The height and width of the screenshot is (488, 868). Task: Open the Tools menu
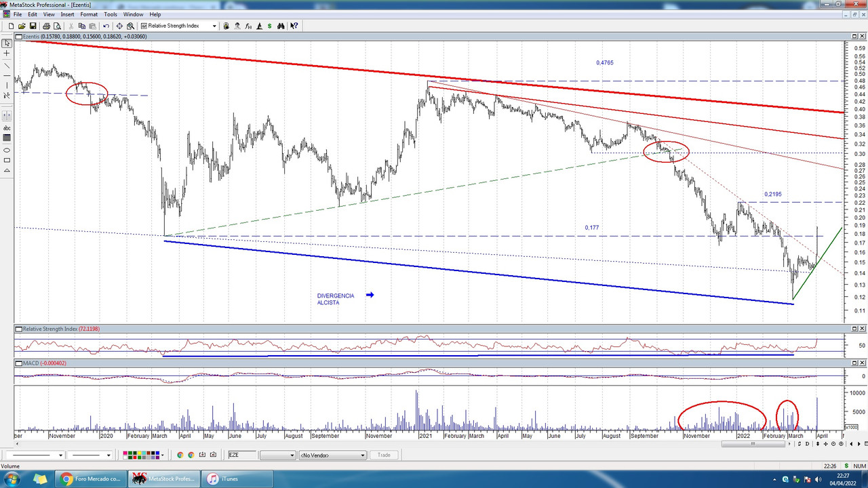(x=111, y=14)
